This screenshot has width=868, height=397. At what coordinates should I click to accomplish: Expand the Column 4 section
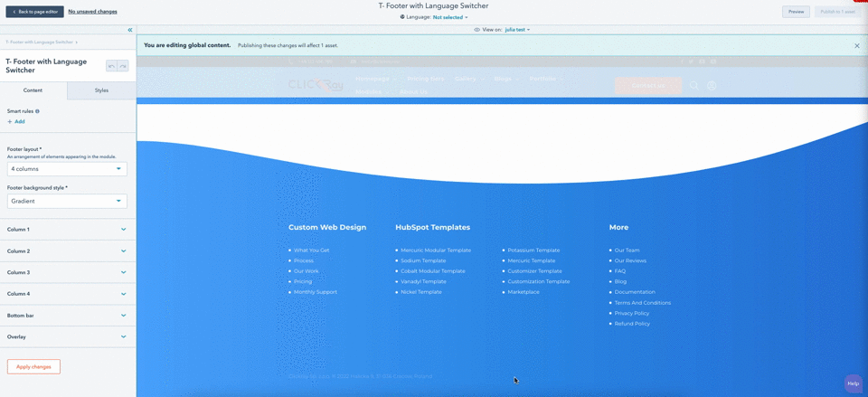coord(68,294)
